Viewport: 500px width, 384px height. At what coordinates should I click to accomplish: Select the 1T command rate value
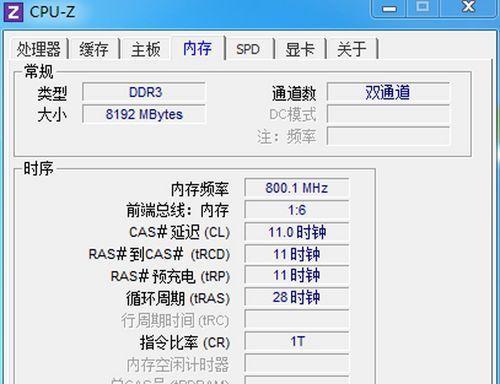[297, 341]
